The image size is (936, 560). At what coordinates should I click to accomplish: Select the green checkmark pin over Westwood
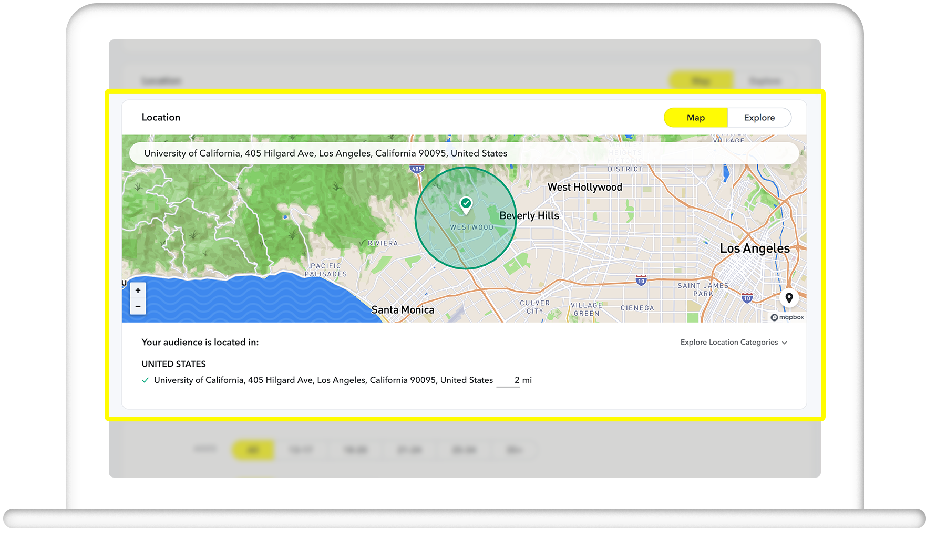pos(466,204)
